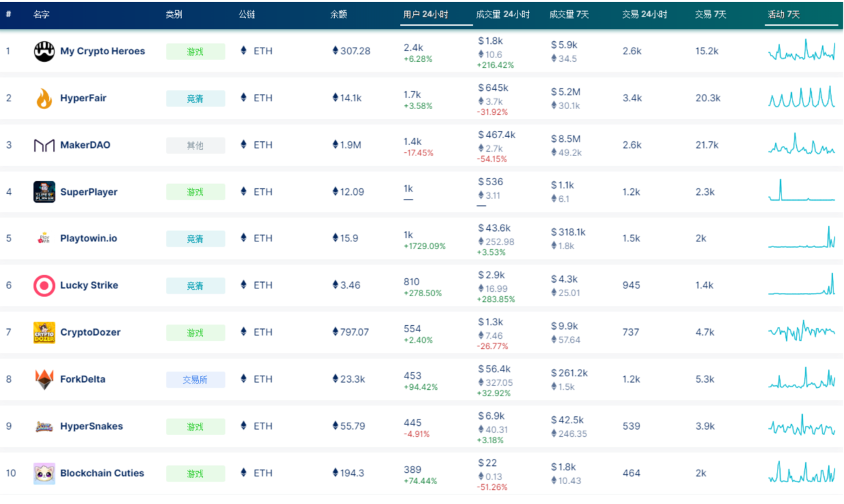Click the 其他 tag on MakerDAO
The image size is (844, 504).
click(196, 145)
